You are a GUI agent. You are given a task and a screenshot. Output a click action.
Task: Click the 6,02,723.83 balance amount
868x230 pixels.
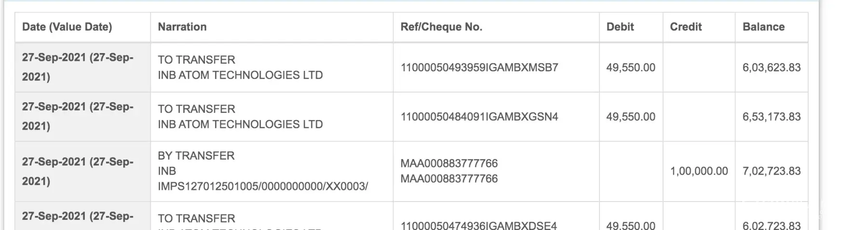pos(771,225)
